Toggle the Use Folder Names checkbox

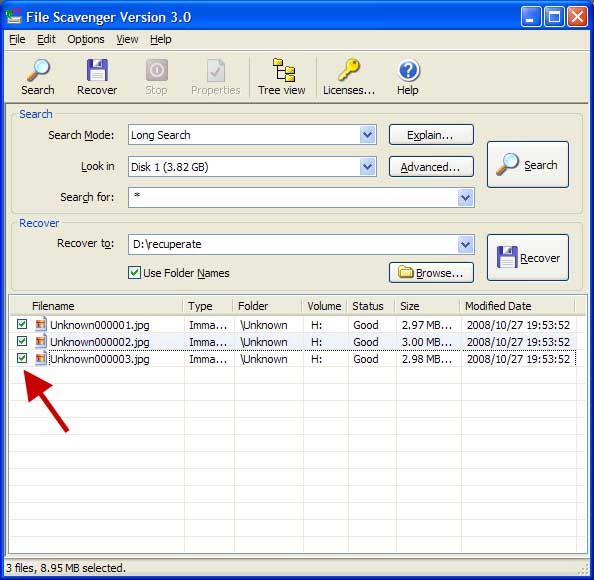coord(134,273)
